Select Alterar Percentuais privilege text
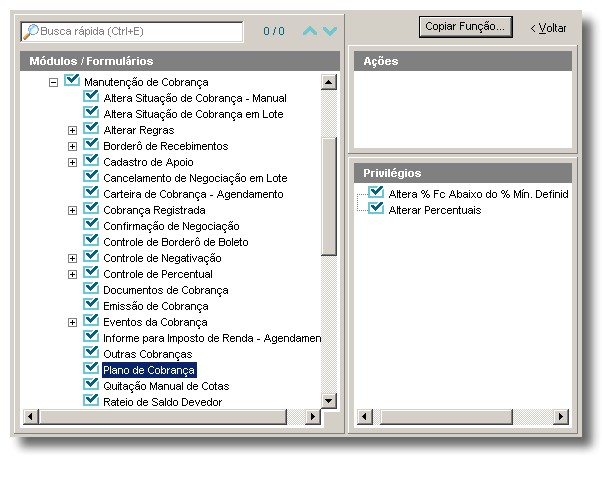Image resolution: width=602 pixels, height=487 pixels. tap(435, 210)
